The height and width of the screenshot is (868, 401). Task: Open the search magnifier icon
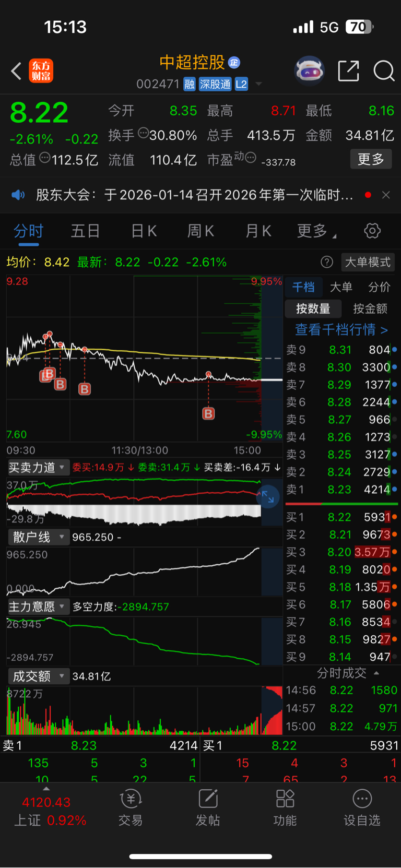[384, 71]
